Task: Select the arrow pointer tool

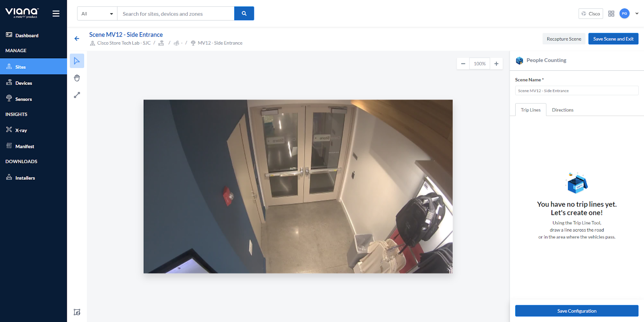Action: pos(77,61)
